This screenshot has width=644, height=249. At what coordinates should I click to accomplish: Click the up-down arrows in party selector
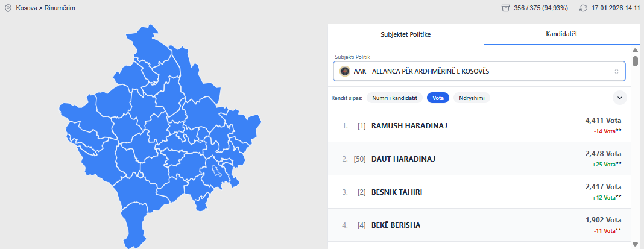tap(616, 71)
